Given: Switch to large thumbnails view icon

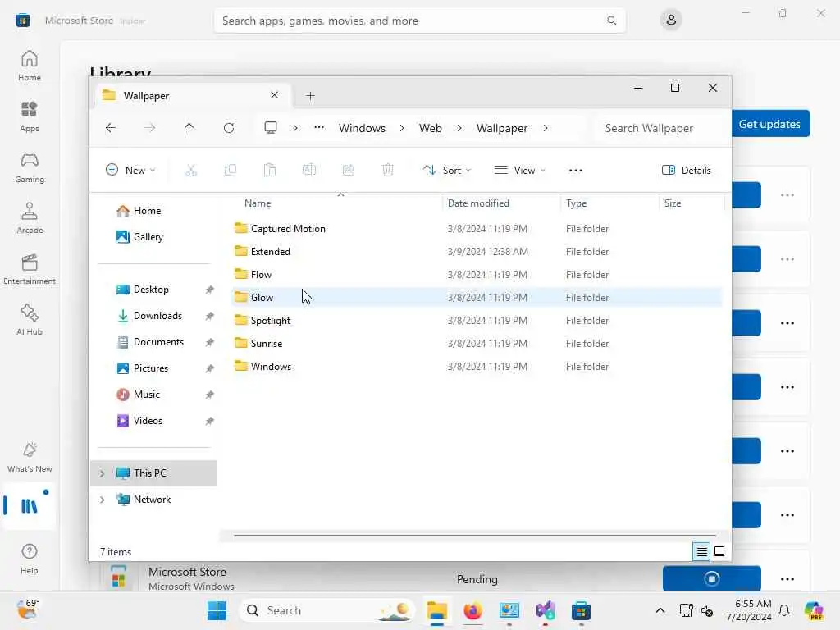Looking at the screenshot, I should point(719,551).
